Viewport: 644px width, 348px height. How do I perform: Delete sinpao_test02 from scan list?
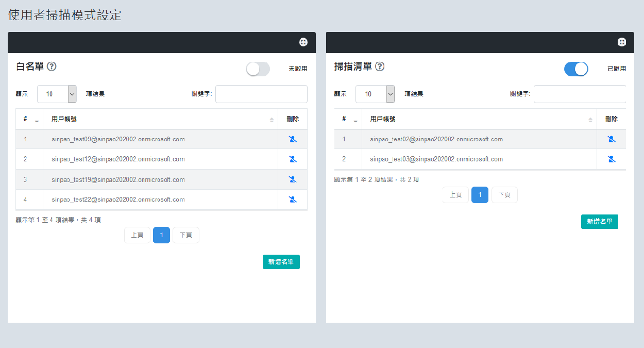pos(611,139)
